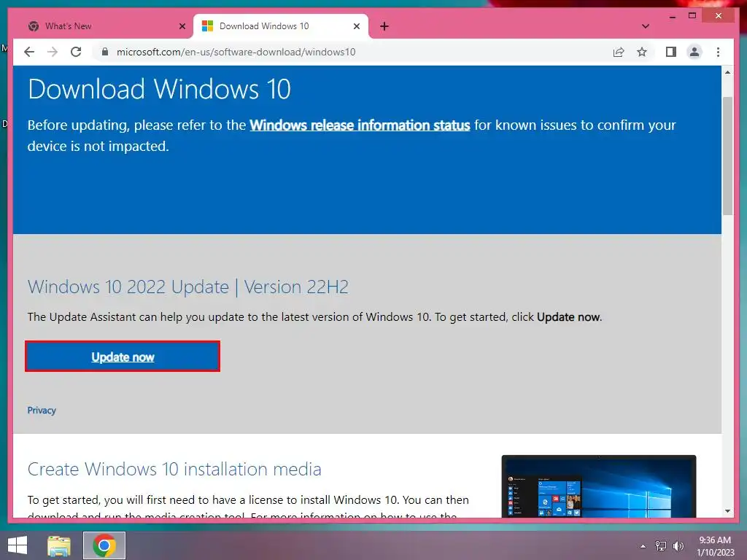Open a new browser tab
The height and width of the screenshot is (560, 747).
click(384, 26)
